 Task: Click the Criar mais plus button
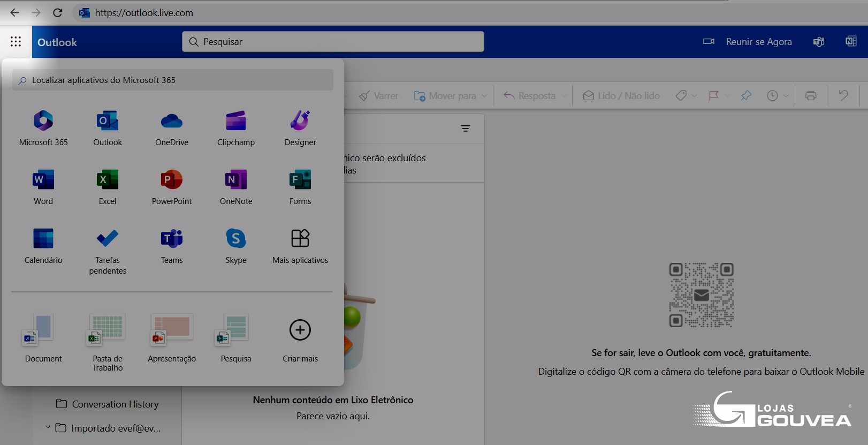point(300,330)
